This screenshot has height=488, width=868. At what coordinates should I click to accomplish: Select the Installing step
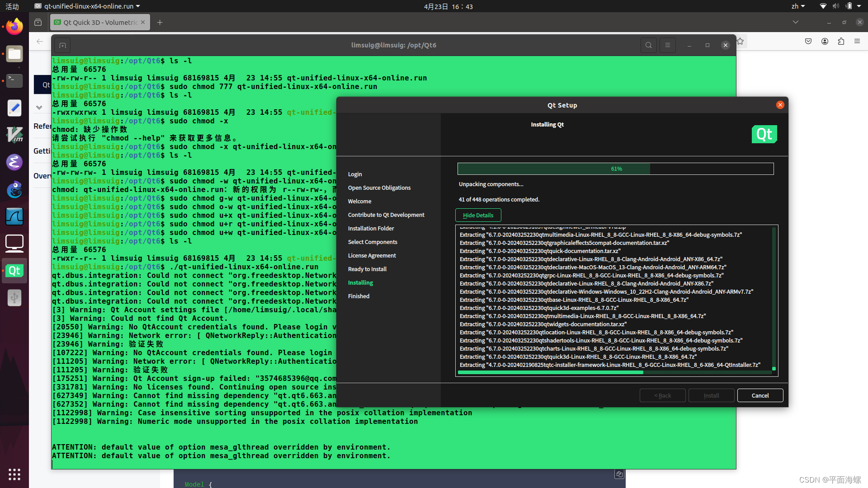tap(360, 282)
